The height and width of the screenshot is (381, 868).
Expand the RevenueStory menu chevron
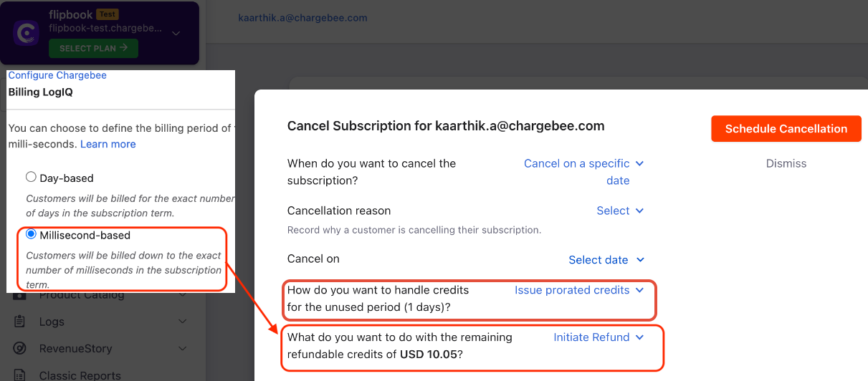pos(182,349)
